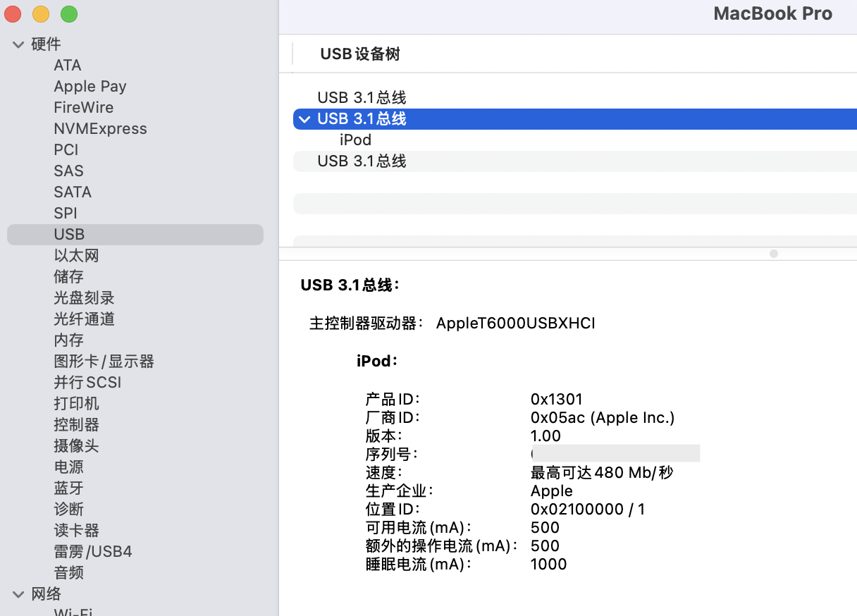Open the Apple Pay sidebar item
This screenshot has width=857, height=616.
pos(90,87)
